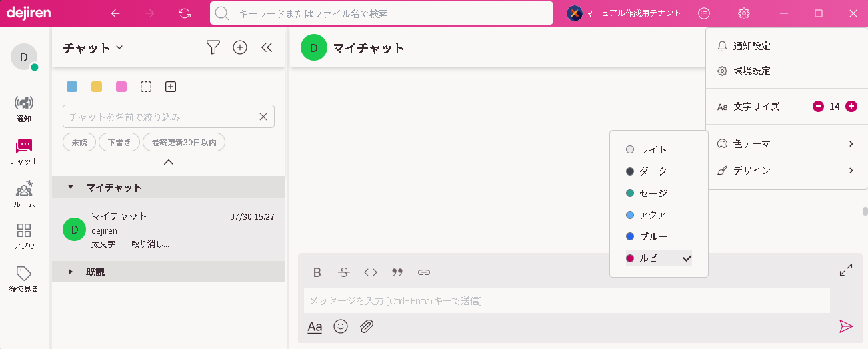Viewport: 868px width, 349px height.
Task: Attach a file with the paperclip icon
Action: [367, 326]
